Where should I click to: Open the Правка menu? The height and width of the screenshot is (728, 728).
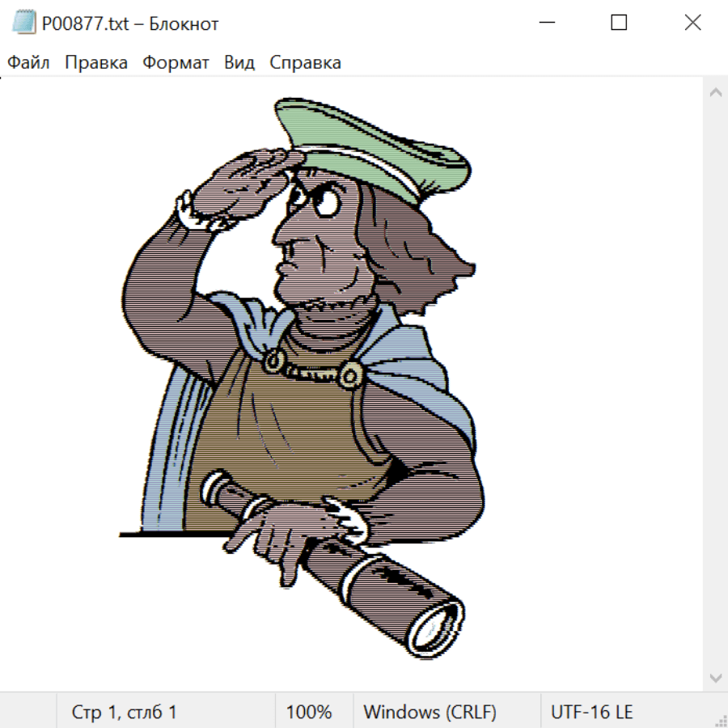[x=96, y=63]
